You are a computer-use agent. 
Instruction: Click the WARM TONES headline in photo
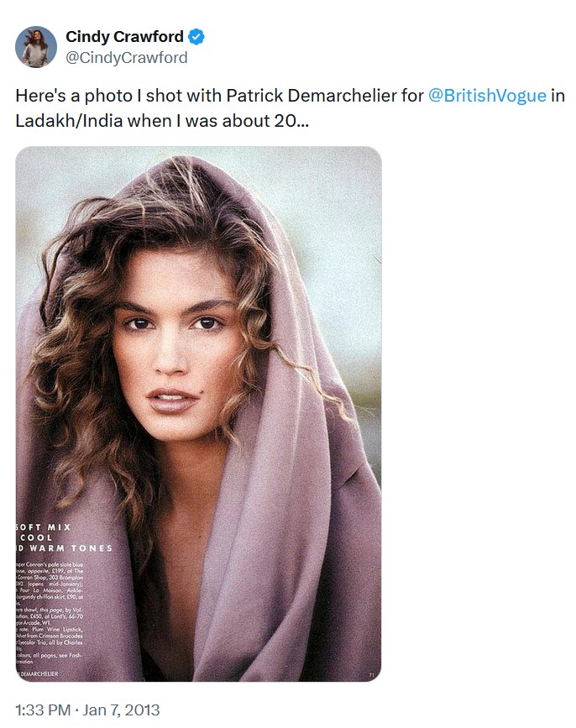point(71,547)
